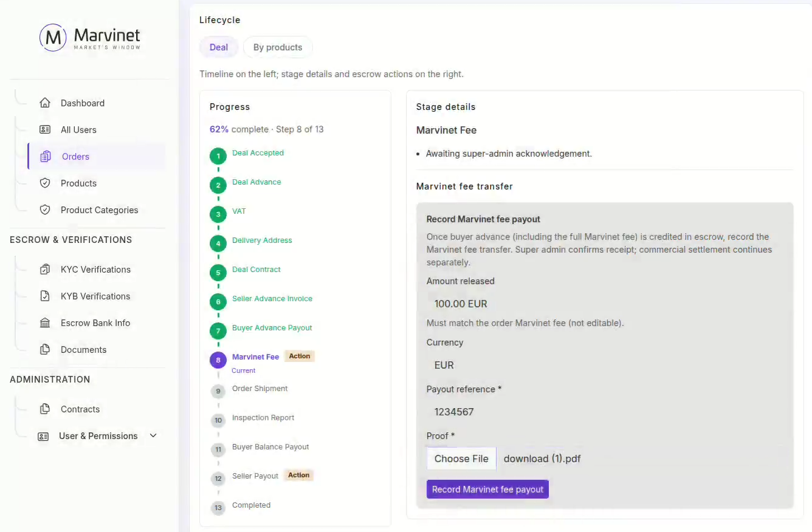812x532 pixels.
Task: Select step 12 Seller Payout marker
Action: pos(218,479)
